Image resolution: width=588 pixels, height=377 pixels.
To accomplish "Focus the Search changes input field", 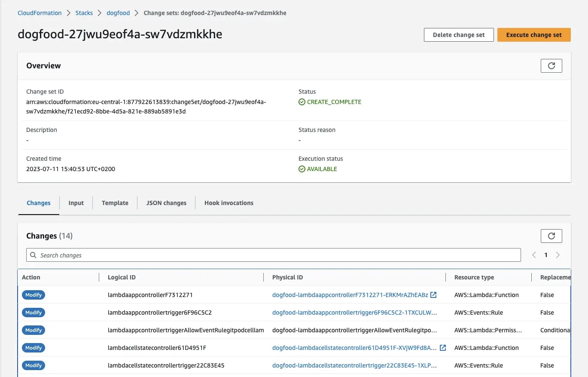I will pyautogui.click(x=273, y=255).
